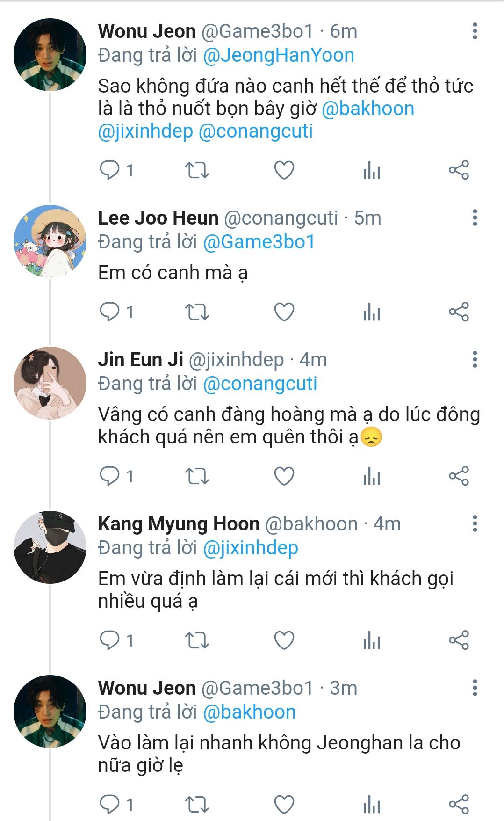This screenshot has width=504, height=821.
Task: Share Jin Eun Ji's tweet
Action: pos(459,476)
